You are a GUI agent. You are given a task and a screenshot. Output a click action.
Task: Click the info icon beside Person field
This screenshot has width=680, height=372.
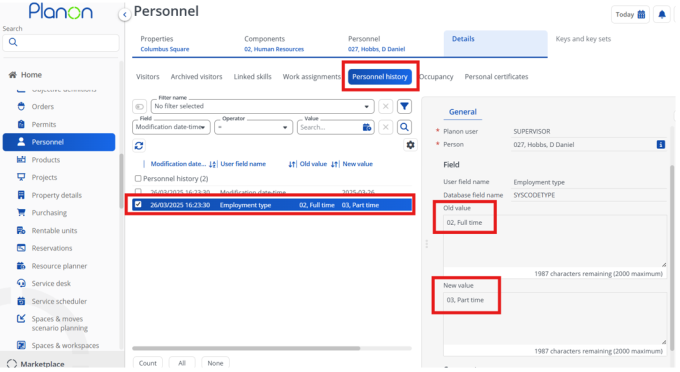(660, 144)
